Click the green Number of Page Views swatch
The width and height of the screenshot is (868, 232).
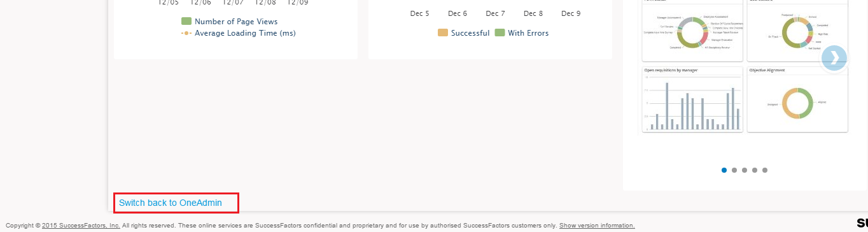186,22
